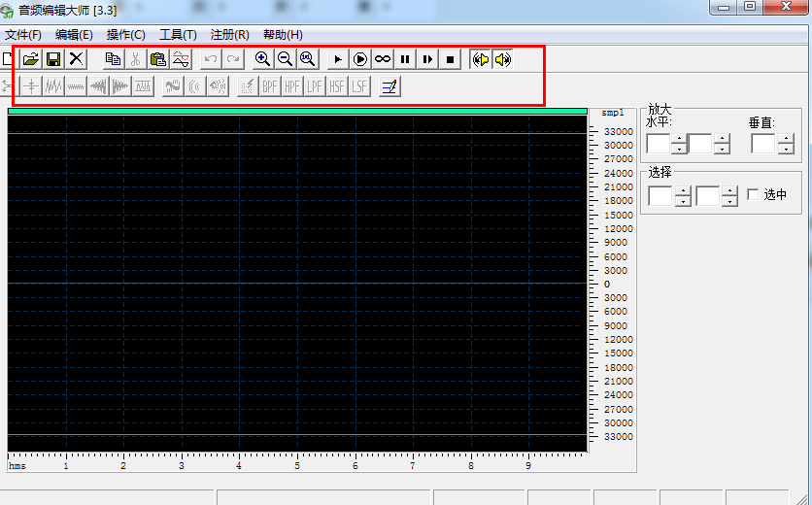Click the smpl axis label
This screenshot has width=812, height=505.
tap(613, 113)
